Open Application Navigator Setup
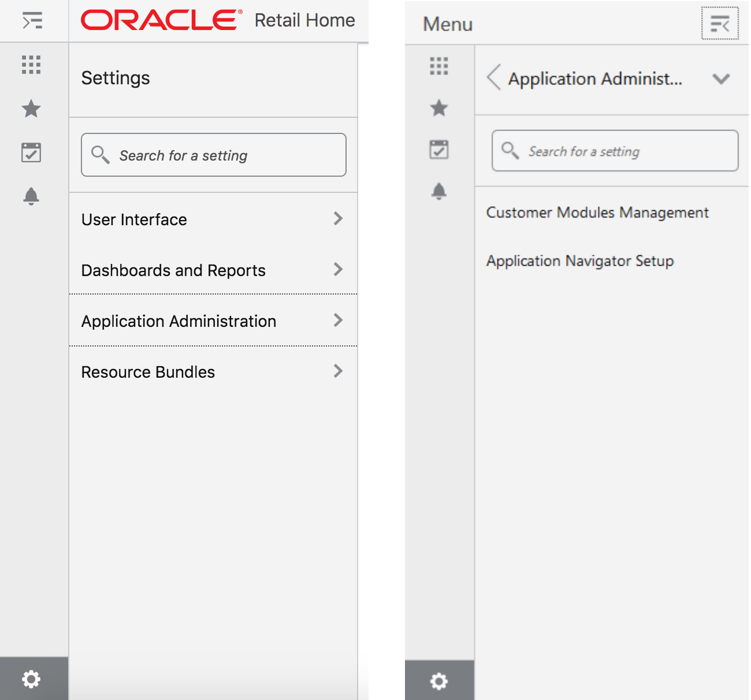Screen dimensions: 751x700 coord(580,261)
